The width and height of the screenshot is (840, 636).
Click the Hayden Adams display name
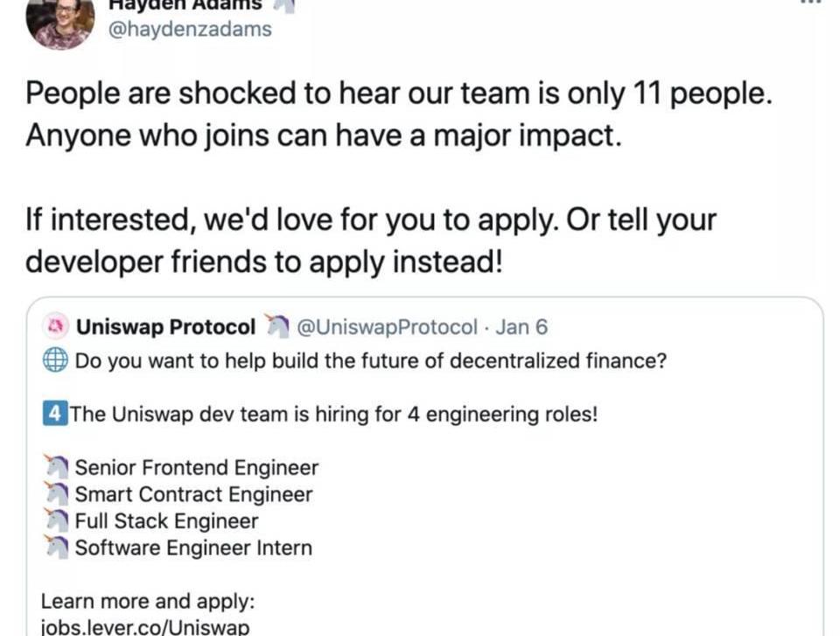(x=184, y=3)
